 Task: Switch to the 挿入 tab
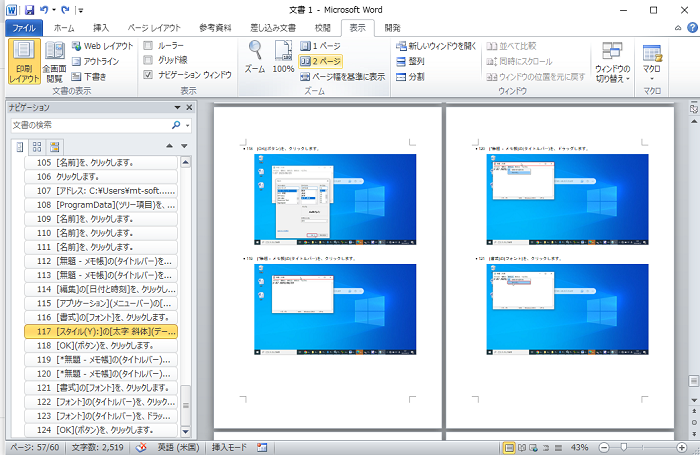tap(101, 28)
